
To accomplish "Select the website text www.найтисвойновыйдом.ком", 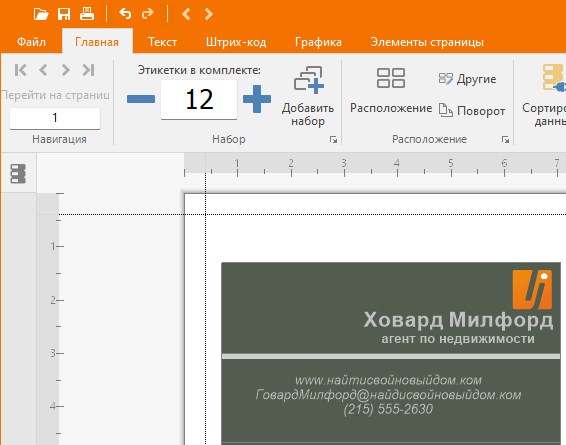I will click(388, 380).
